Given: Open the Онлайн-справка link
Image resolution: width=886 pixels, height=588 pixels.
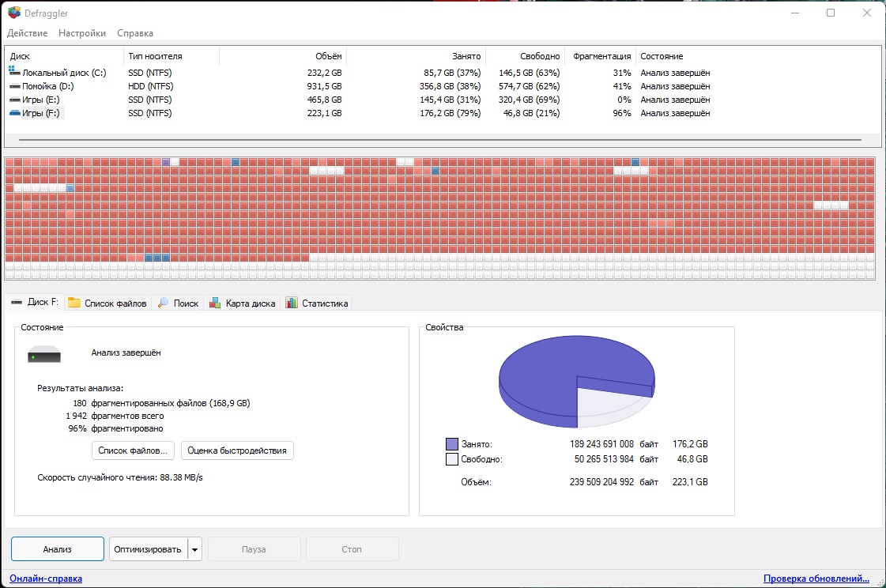Looking at the screenshot, I should 46,579.
